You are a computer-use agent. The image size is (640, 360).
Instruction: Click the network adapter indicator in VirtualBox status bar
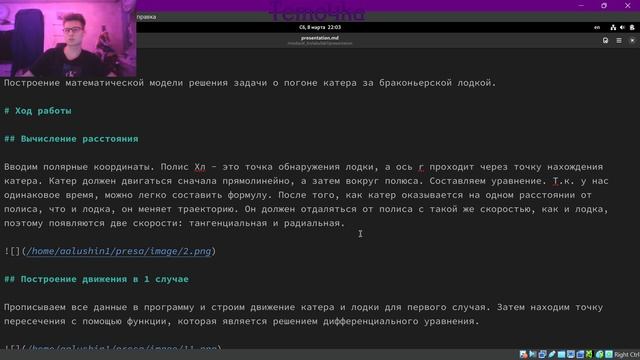coord(542,354)
